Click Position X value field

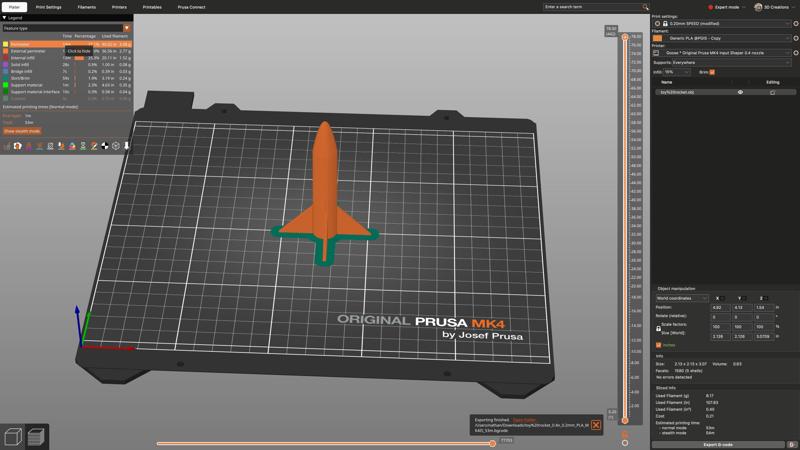click(x=720, y=308)
